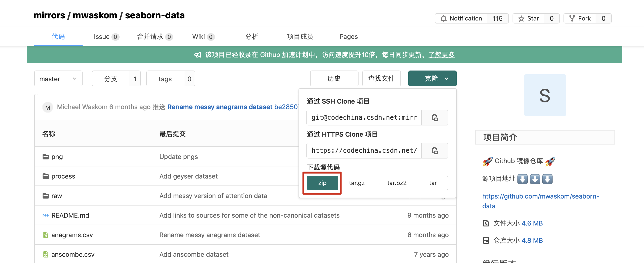The image size is (644, 263).
Task: Open the Issue tab
Action: [106, 37]
